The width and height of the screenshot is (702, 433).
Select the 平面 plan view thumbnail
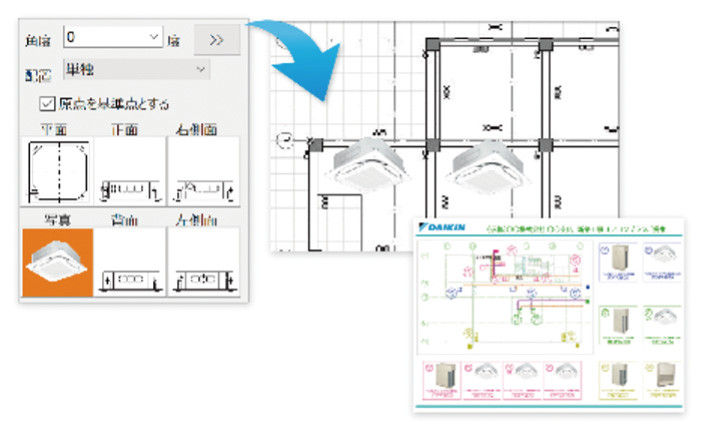58,171
